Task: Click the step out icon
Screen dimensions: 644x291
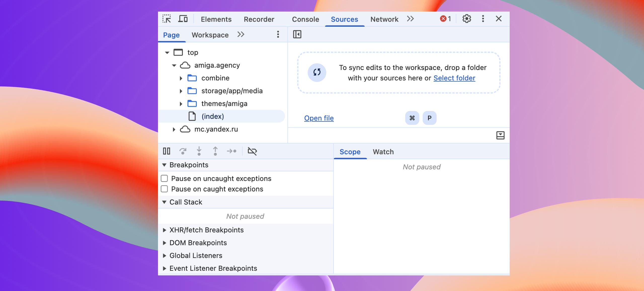Action: point(215,151)
